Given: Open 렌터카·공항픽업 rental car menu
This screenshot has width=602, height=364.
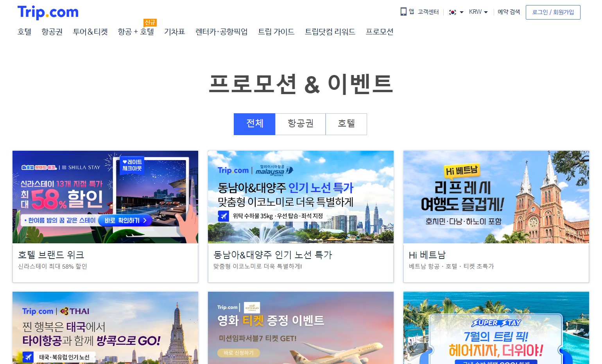Looking at the screenshot, I should (x=221, y=32).
